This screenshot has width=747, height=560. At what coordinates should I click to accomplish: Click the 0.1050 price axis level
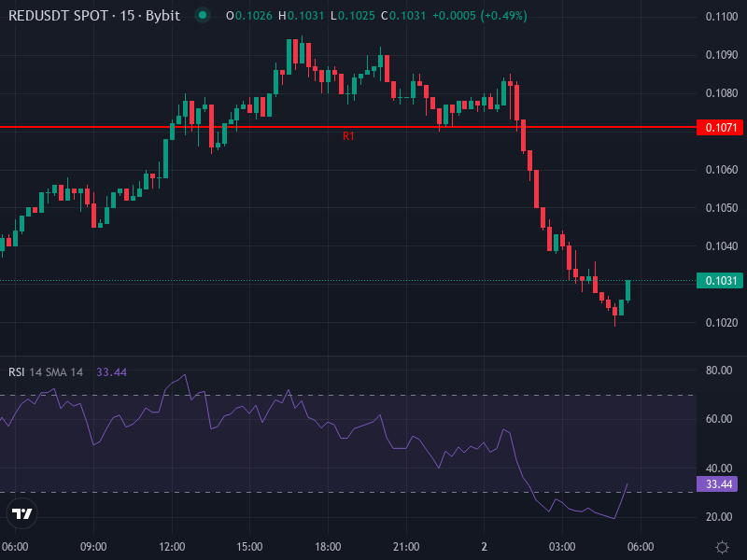(x=720, y=208)
